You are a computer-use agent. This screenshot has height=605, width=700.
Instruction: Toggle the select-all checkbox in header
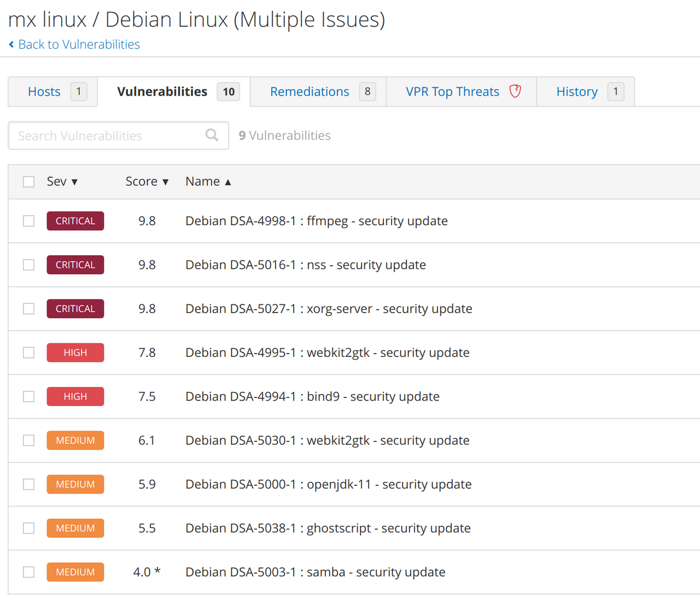(x=28, y=181)
